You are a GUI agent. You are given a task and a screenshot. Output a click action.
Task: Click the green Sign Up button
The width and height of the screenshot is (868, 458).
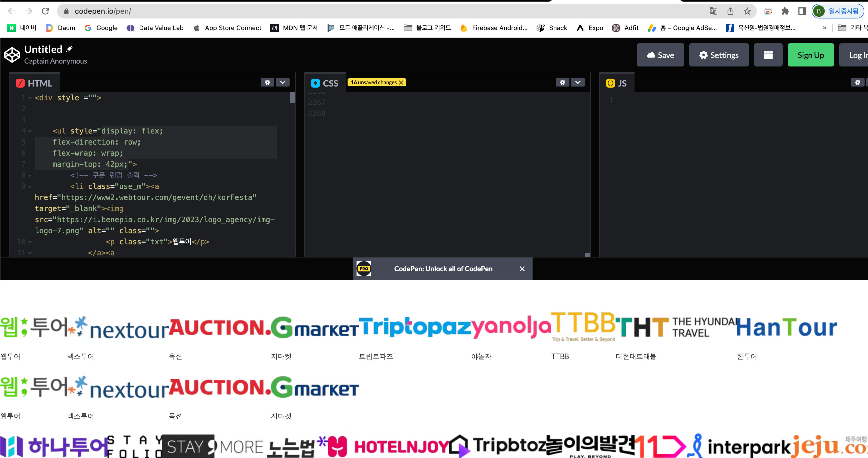tap(810, 55)
